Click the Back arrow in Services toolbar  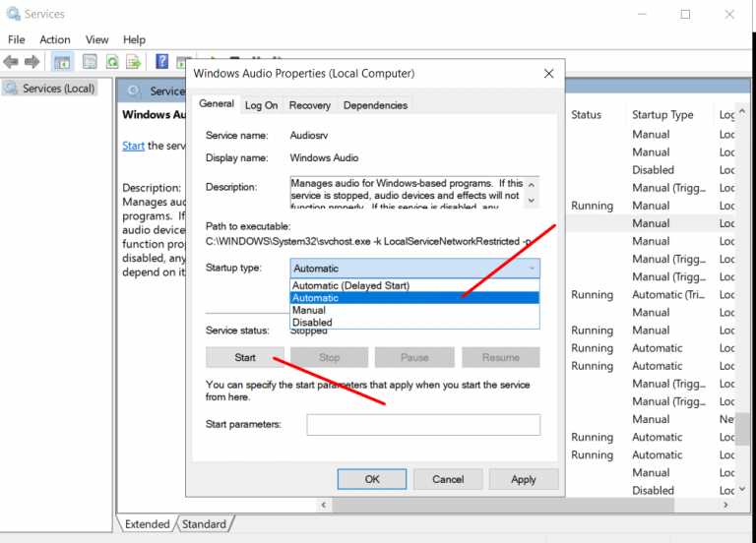[x=11, y=62]
